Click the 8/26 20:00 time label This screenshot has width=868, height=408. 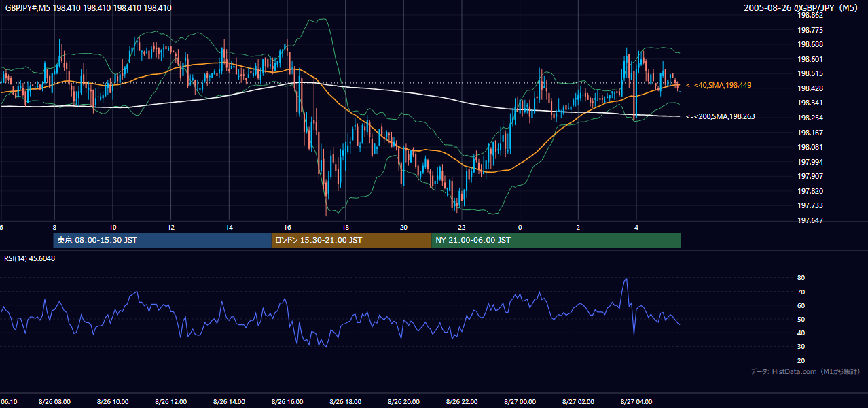(403, 401)
